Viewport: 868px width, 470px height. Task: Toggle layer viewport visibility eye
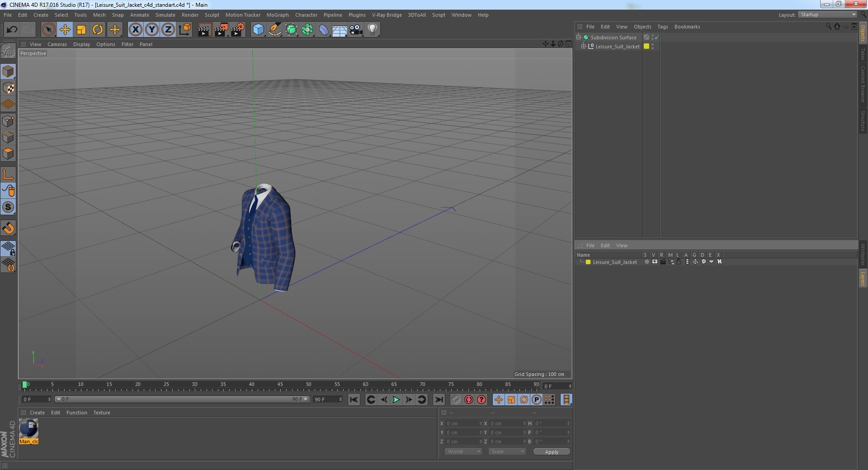click(x=655, y=262)
